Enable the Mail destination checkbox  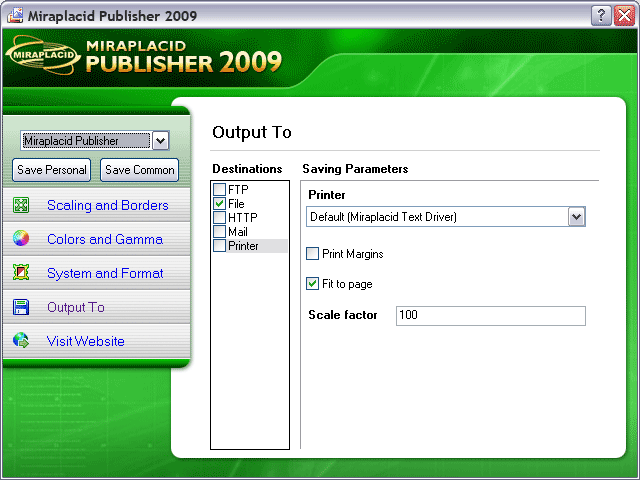220,231
